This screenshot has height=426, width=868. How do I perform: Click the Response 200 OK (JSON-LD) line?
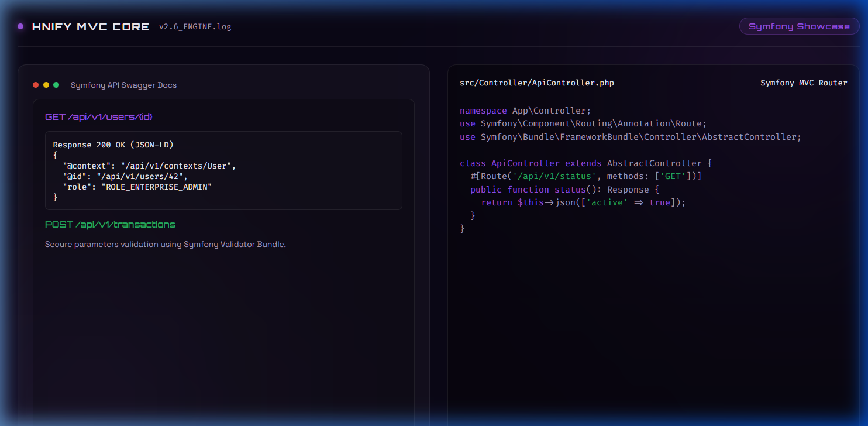click(x=113, y=145)
